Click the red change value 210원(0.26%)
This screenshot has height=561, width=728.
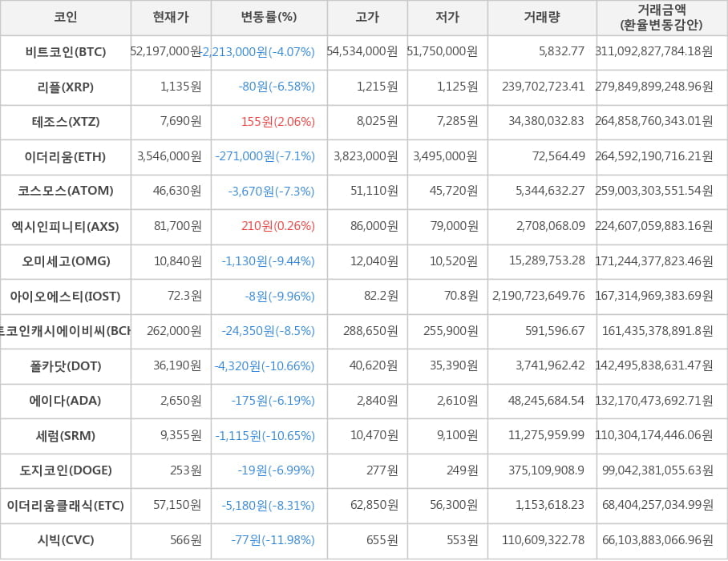tap(278, 226)
